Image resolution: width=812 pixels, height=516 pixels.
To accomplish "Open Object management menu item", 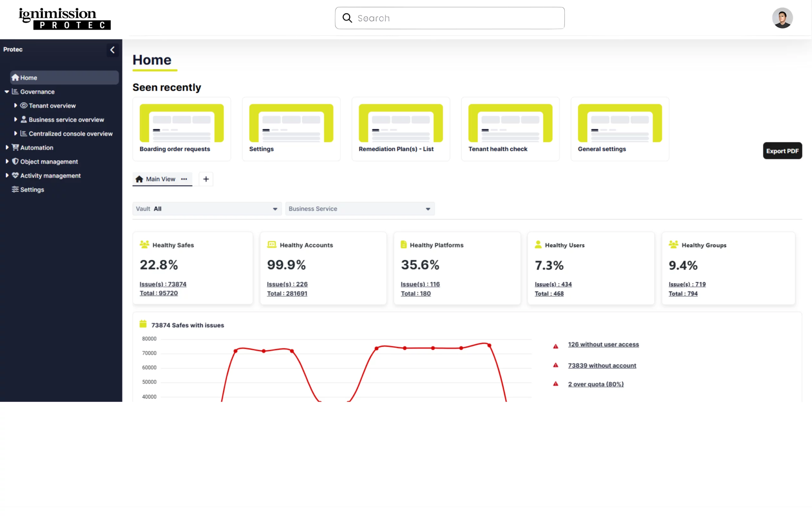I will 49,162.
